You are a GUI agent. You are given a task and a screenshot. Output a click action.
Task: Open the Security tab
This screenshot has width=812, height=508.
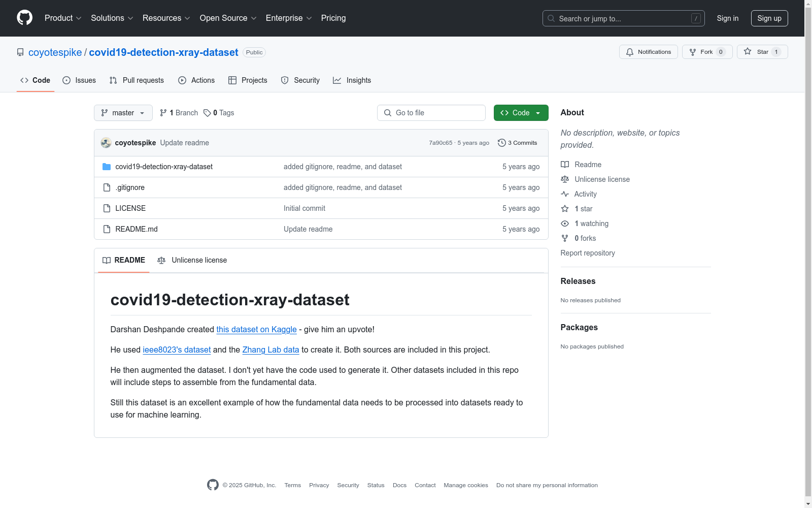(x=300, y=80)
